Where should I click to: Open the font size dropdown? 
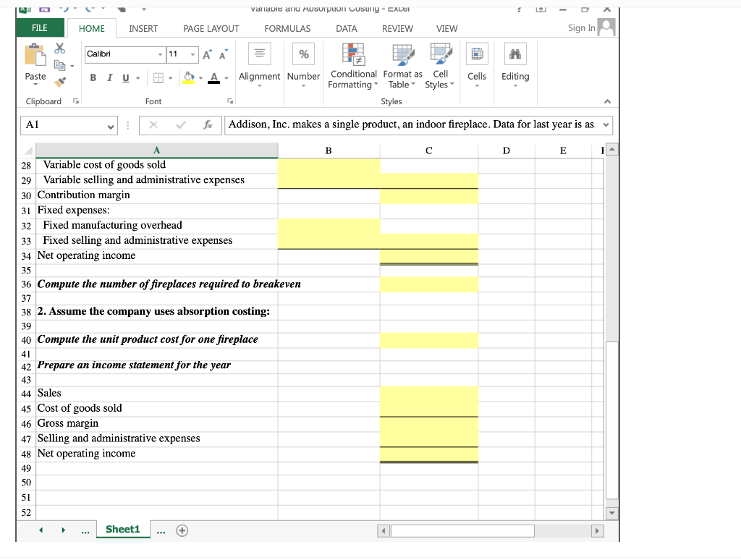tap(192, 54)
